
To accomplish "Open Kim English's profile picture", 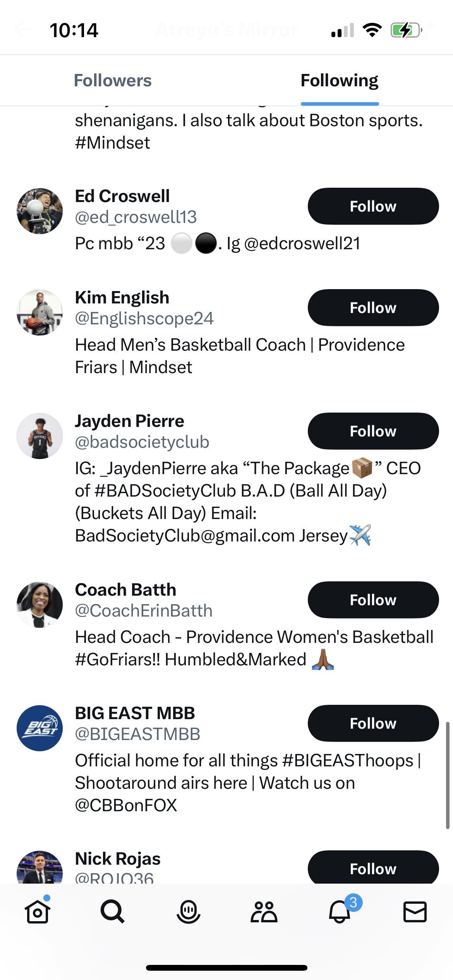I will pos(39,312).
